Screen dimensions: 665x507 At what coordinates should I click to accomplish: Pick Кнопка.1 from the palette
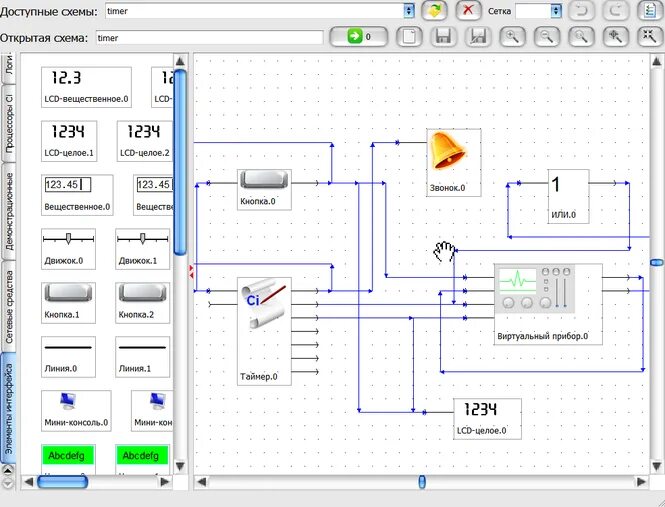[x=68, y=303]
